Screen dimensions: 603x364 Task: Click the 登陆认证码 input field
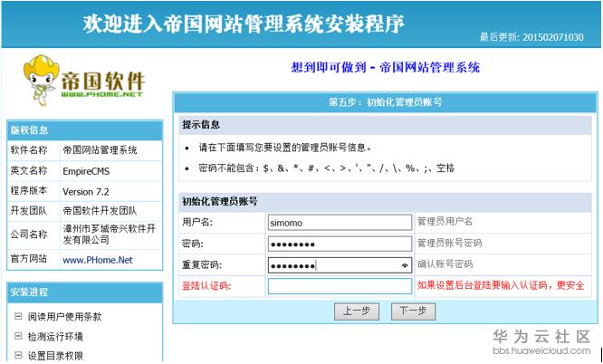point(340,286)
